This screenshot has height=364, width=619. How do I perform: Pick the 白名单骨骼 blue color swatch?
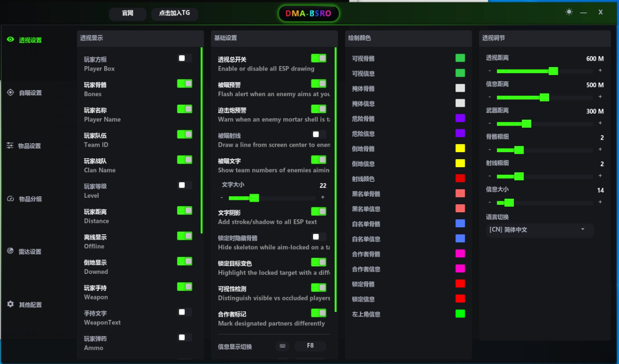460,223
